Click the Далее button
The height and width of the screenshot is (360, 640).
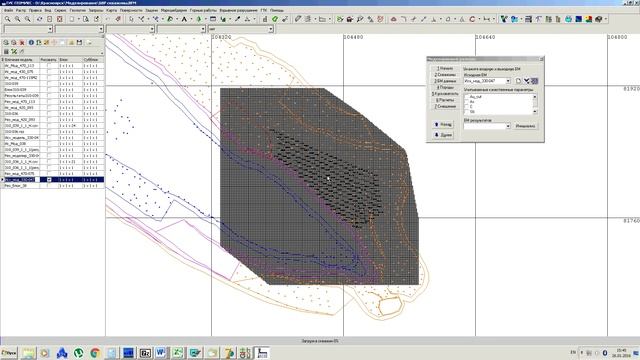[443, 135]
